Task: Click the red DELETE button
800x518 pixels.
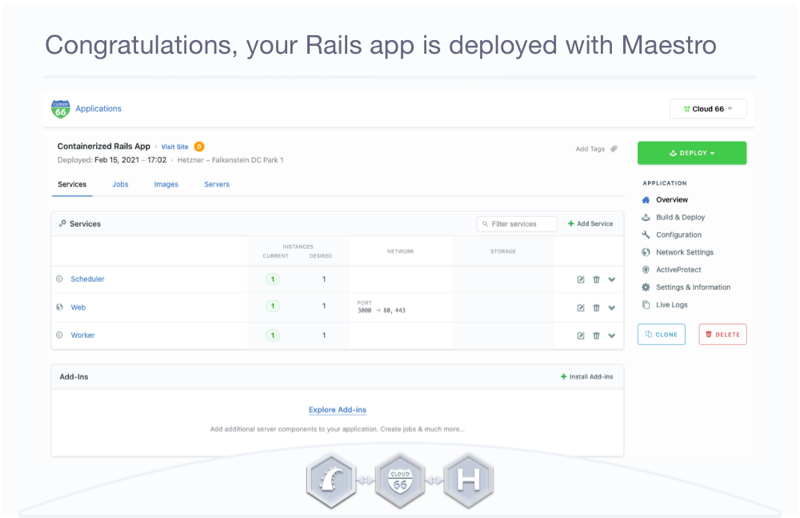Action: click(x=722, y=334)
